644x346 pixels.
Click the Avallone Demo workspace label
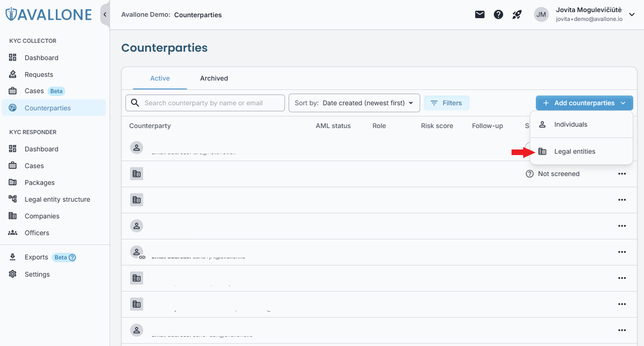145,14
